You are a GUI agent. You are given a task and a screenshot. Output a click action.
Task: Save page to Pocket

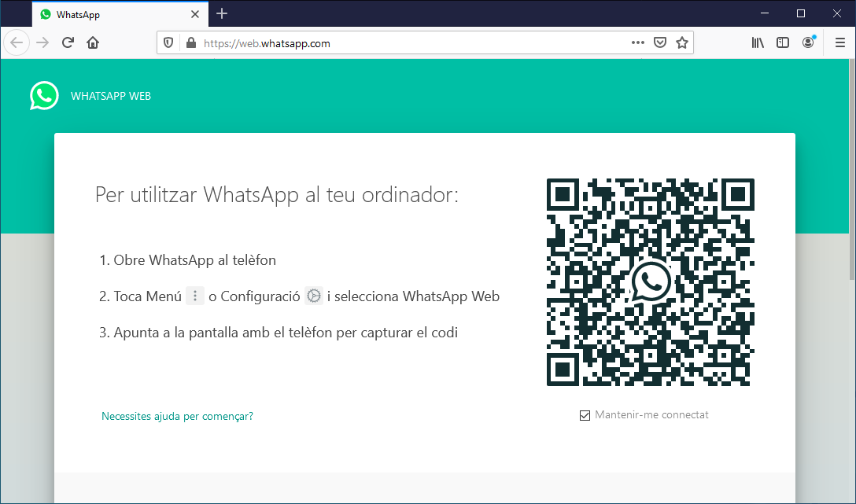pyautogui.click(x=660, y=42)
